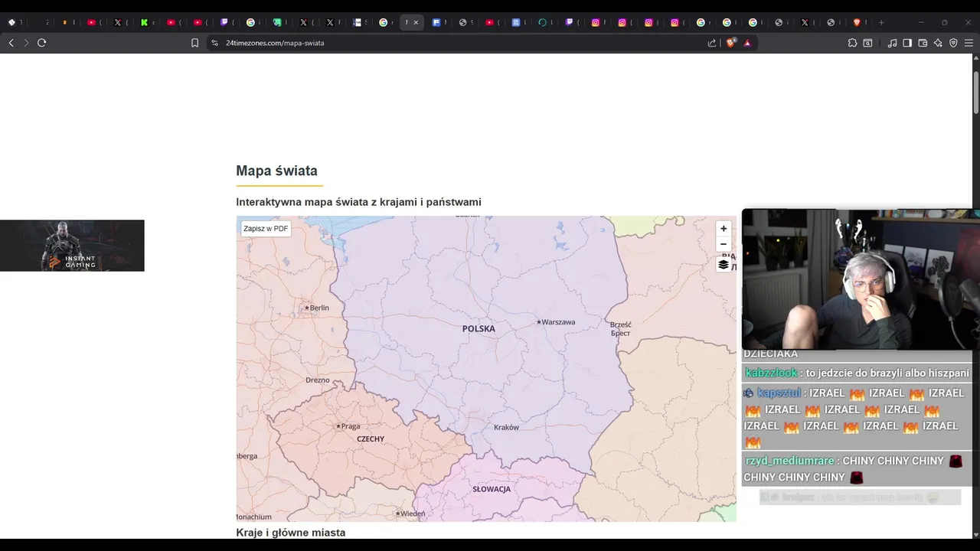Click the Zapisz w PDF button
The width and height of the screenshot is (980, 551).
(266, 229)
